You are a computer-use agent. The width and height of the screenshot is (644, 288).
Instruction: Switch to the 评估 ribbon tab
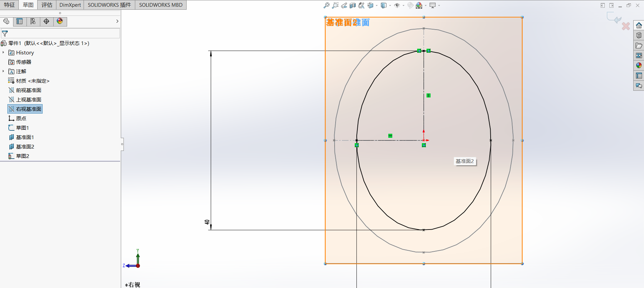[47, 5]
